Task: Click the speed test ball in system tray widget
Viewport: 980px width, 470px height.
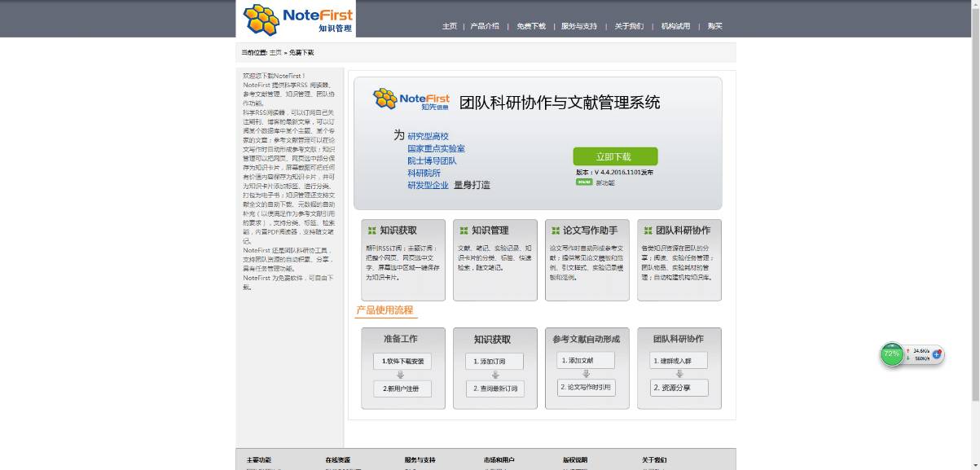Action: (937, 354)
